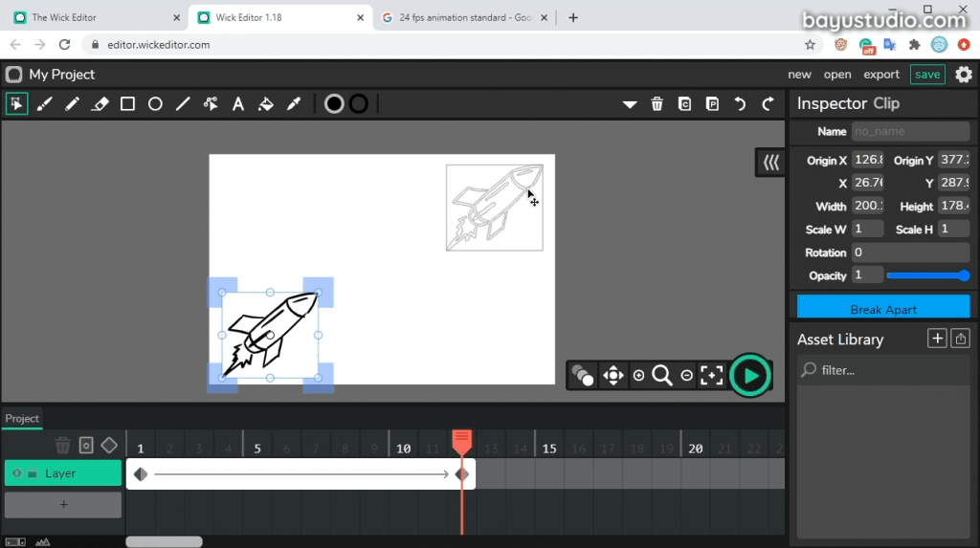Reload the browser page

coord(64,44)
